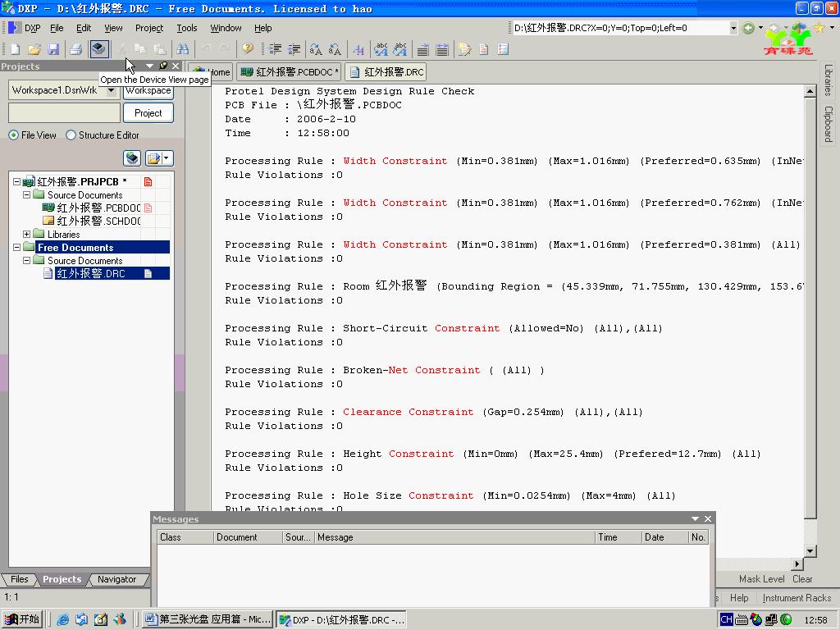Click the red modified-document icon beside 红外报警.PRJPCB

click(148, 181)
